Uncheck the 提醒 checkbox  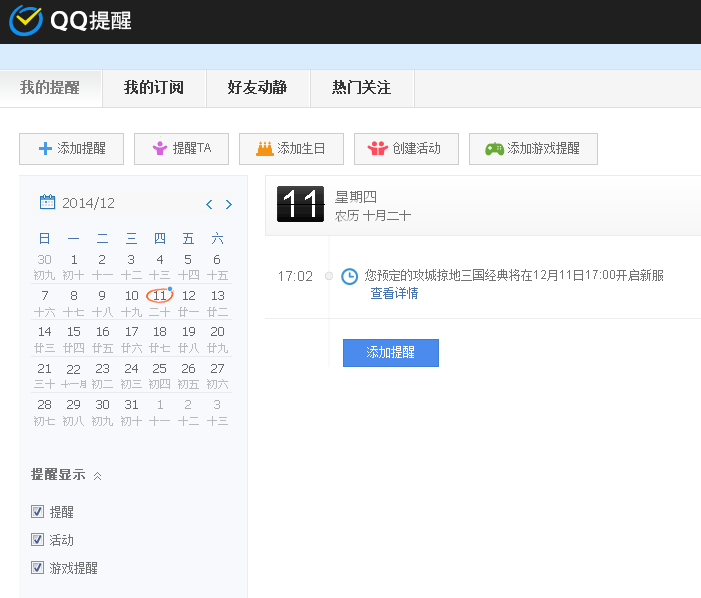coord(38,511)
